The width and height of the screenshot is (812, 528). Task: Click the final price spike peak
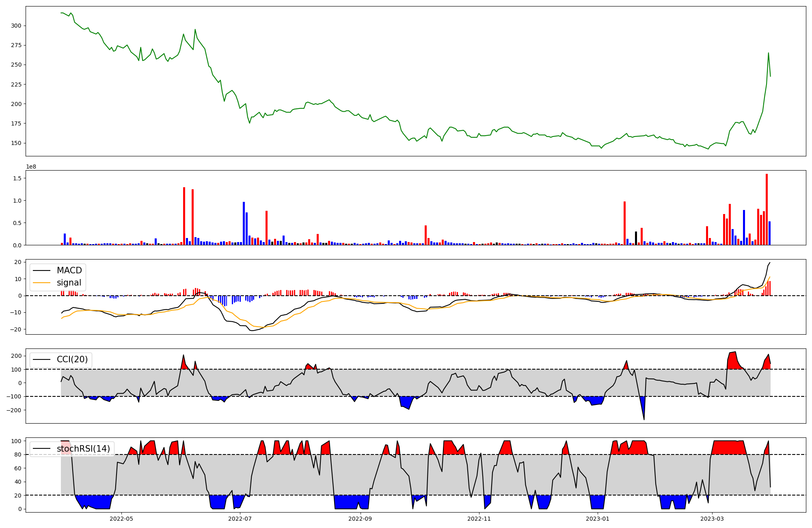pos(768,53)
